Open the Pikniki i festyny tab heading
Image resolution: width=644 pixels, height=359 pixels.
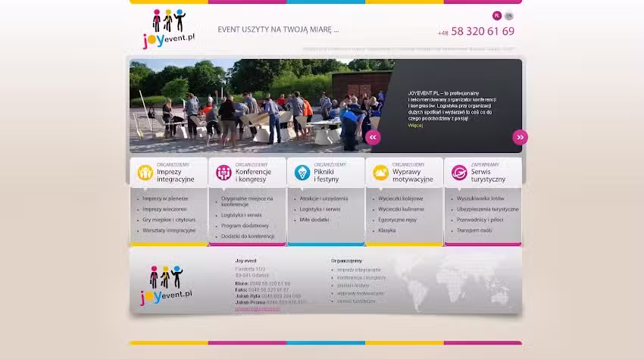(326, 176)
